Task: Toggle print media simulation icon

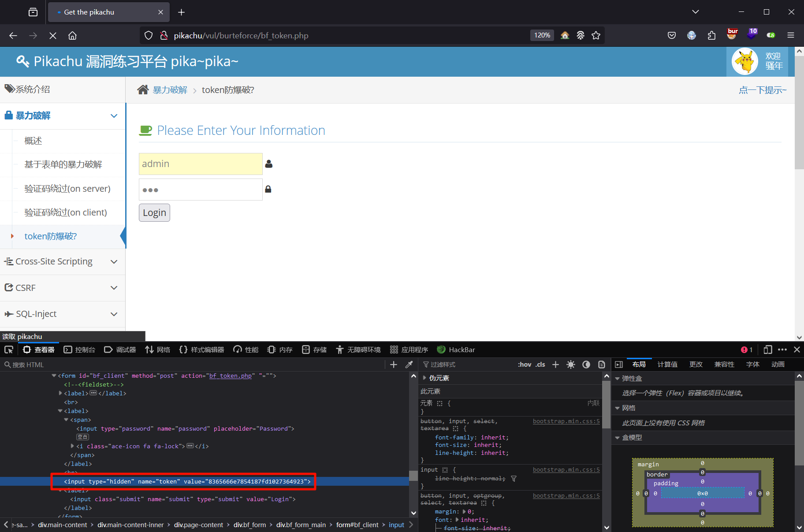Action: pyautogui.click(x=602, y=365)
